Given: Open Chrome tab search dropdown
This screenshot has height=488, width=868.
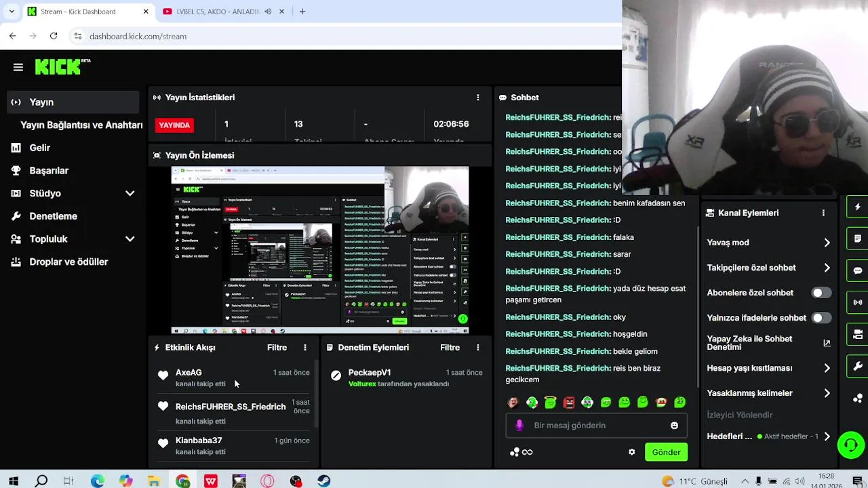Looking at the screenshot, I should 11,12.
